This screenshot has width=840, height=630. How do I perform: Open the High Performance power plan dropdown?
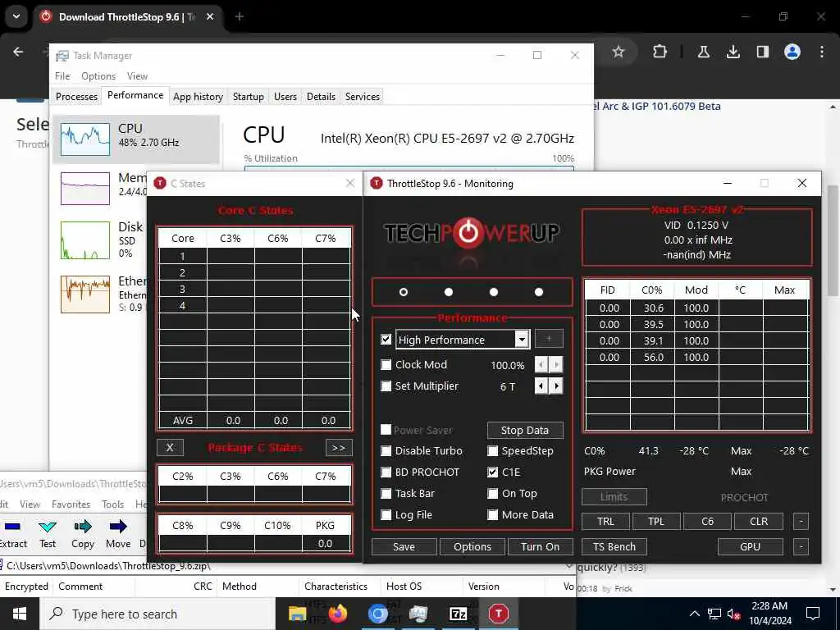point(521,339)
